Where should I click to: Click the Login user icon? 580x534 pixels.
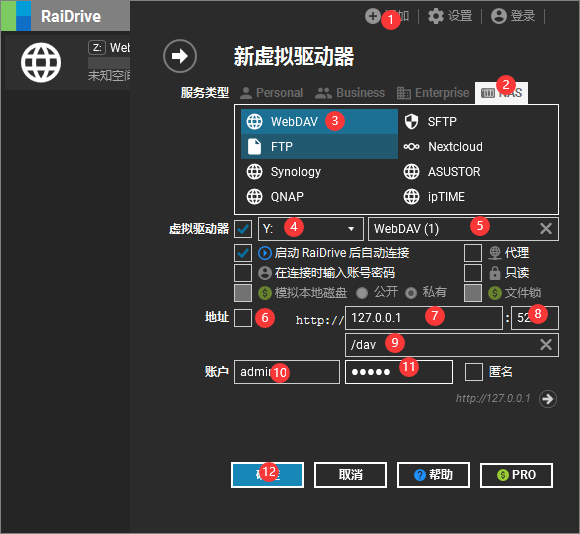[499, 16]
